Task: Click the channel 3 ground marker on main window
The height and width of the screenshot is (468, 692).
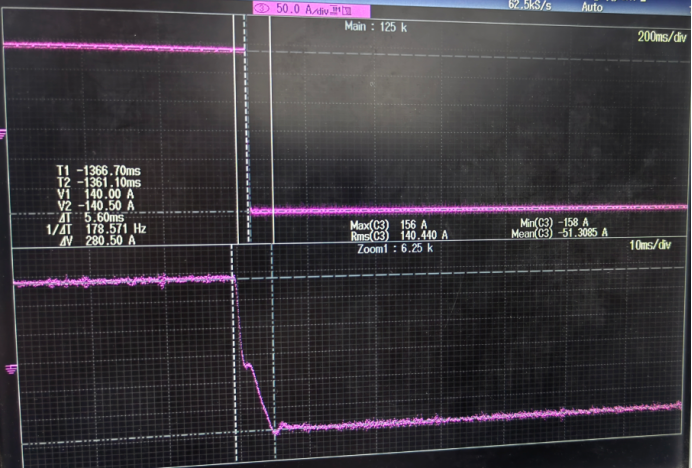Action: click(x=4, y=133)
